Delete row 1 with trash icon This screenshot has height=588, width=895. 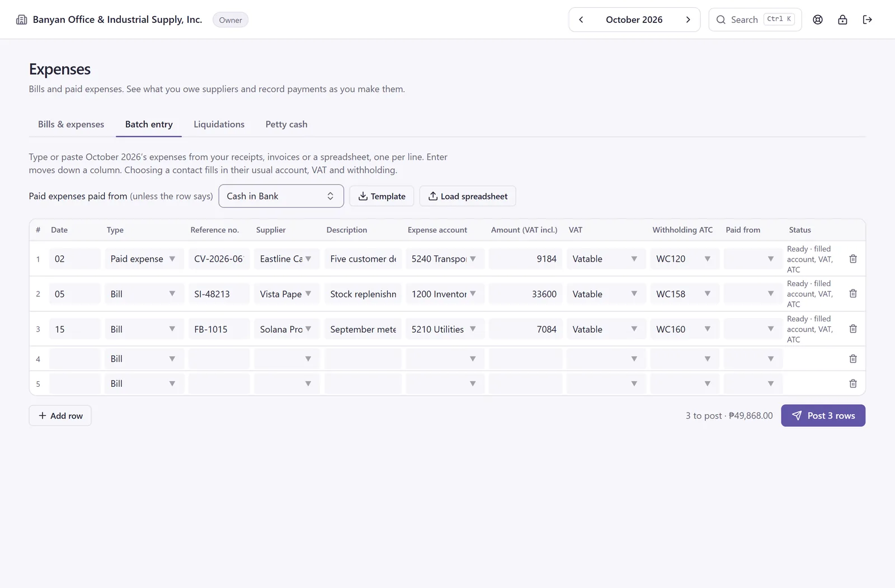pyautogui.click(x=853, y=259)
